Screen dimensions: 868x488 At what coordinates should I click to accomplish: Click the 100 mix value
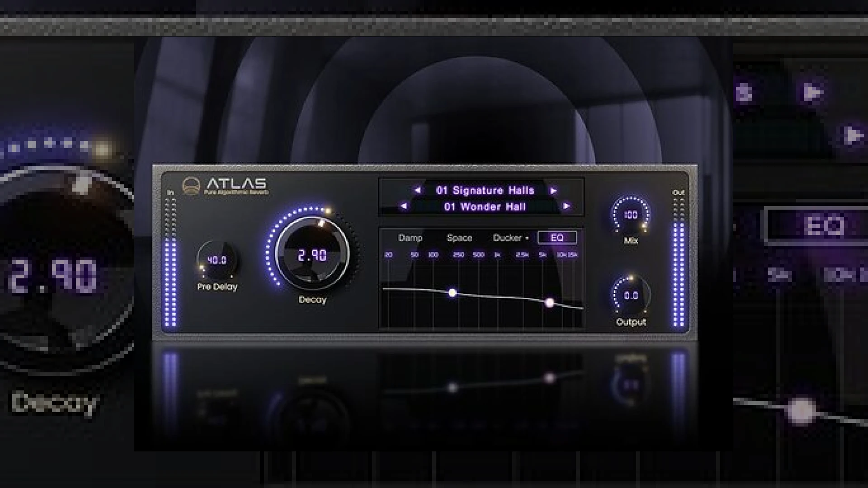click(x=631, y=215)
